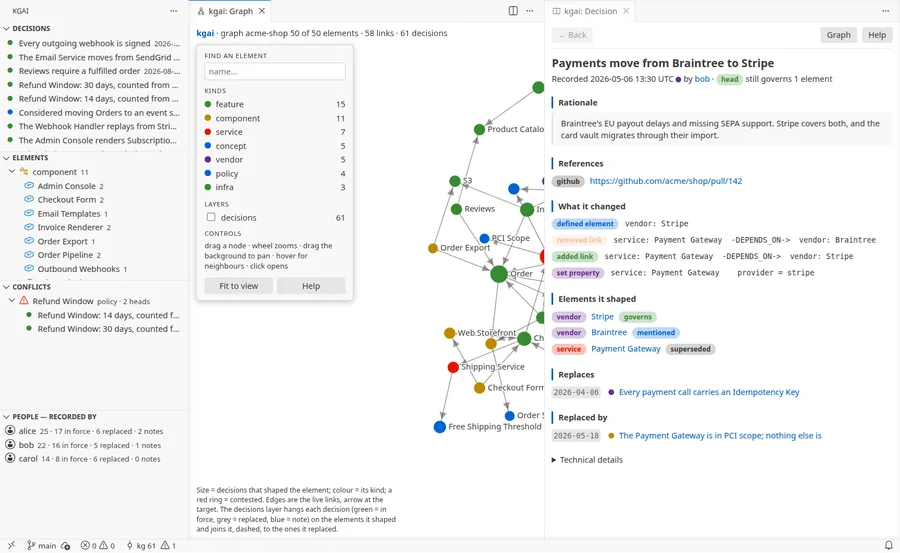Click the alice person icon row
This screenshot has width=900, height=553.
[94, 431]
